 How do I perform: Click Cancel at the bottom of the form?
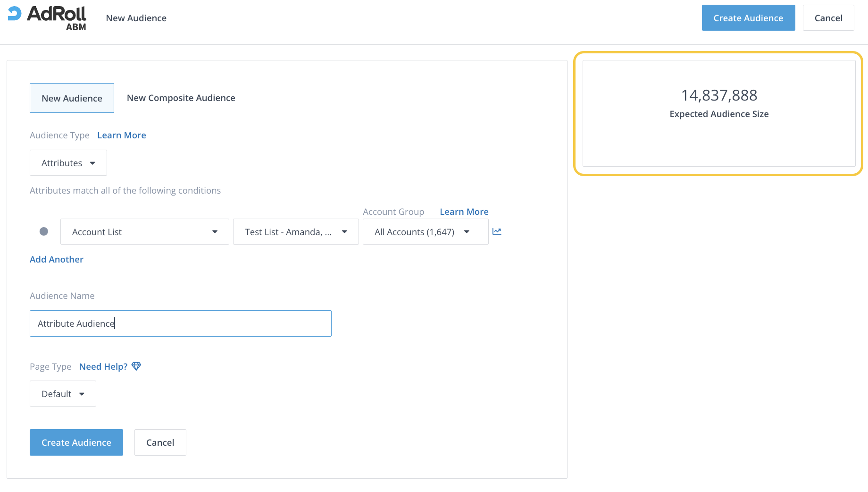[160, 442]
